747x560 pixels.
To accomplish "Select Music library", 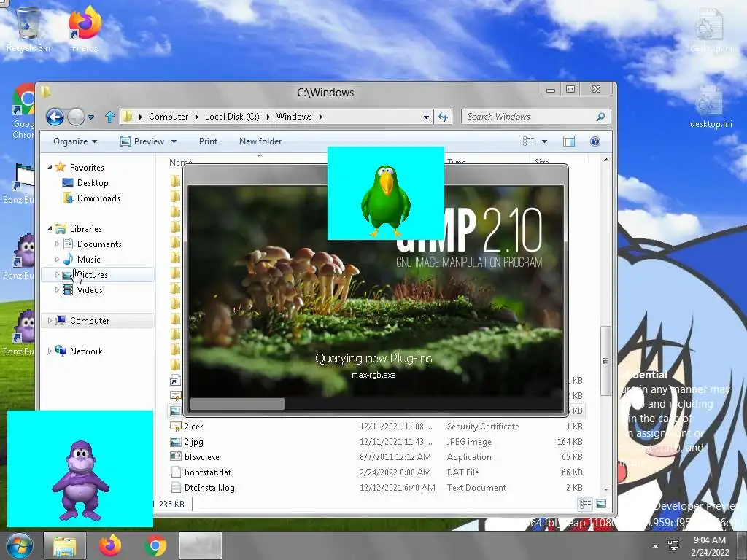I will [x=88, y=260].
